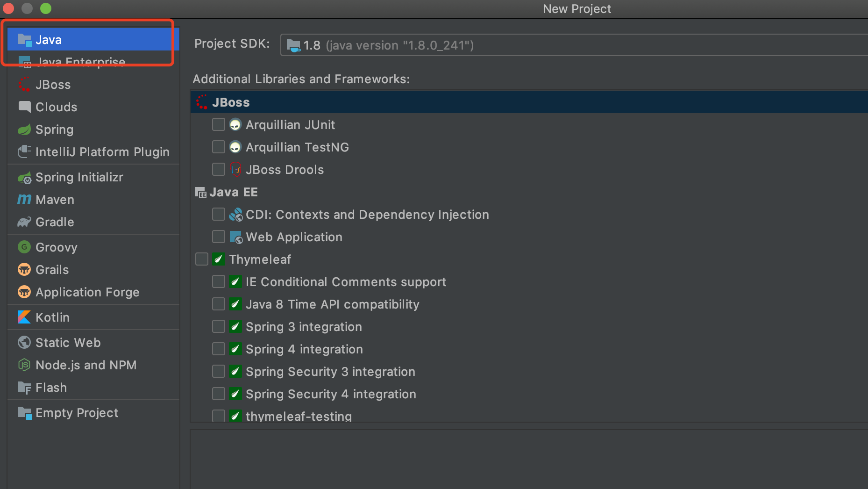Select the JBoss group header row
868x489 pixels.
tap(529, 102)
